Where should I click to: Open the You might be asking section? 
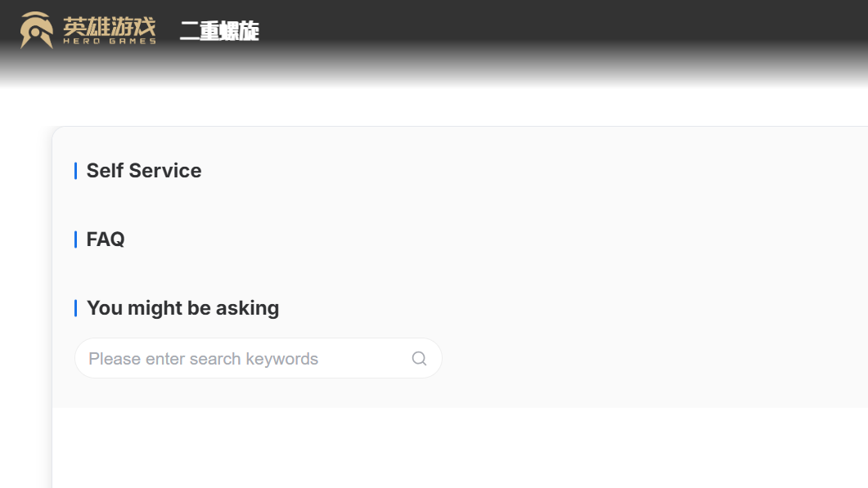coord(182,308)
